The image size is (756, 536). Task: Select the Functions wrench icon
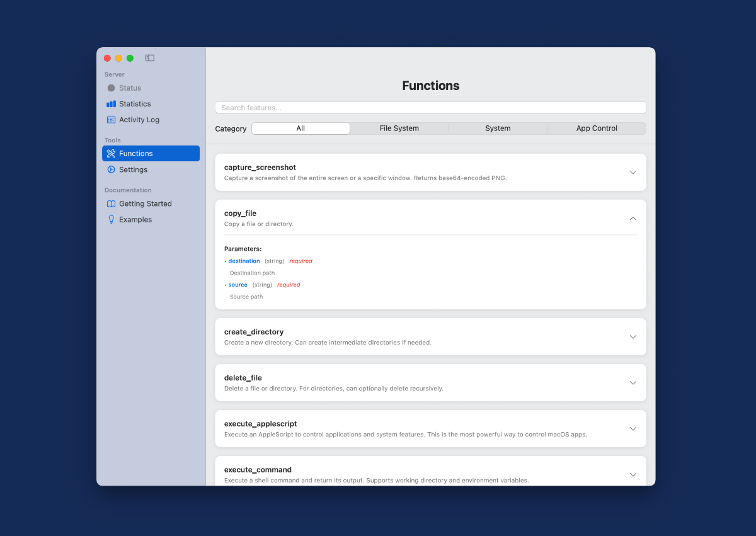[111, 154]
